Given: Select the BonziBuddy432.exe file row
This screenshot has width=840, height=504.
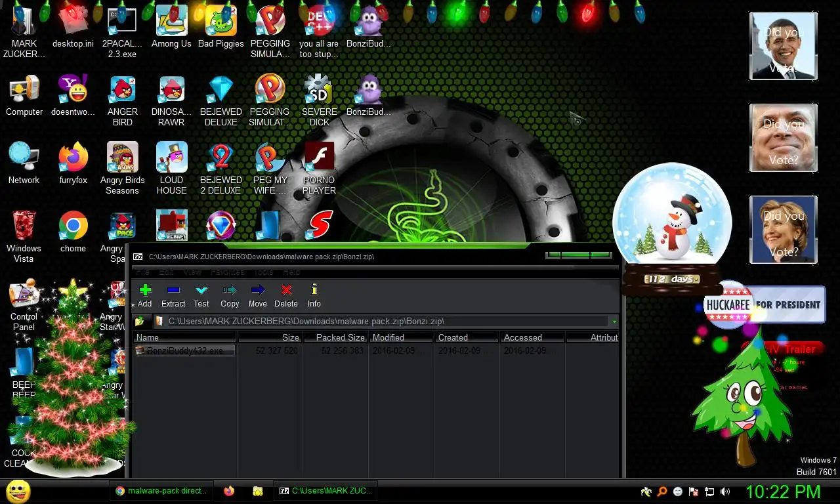Looking at the screenshot, I should point(184,350).
